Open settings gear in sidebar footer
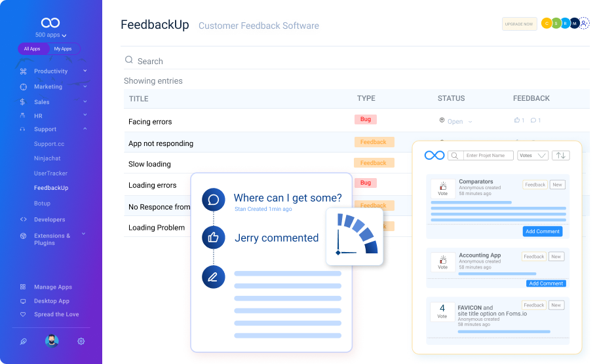The image size is (616, 364). click(81, 341)
